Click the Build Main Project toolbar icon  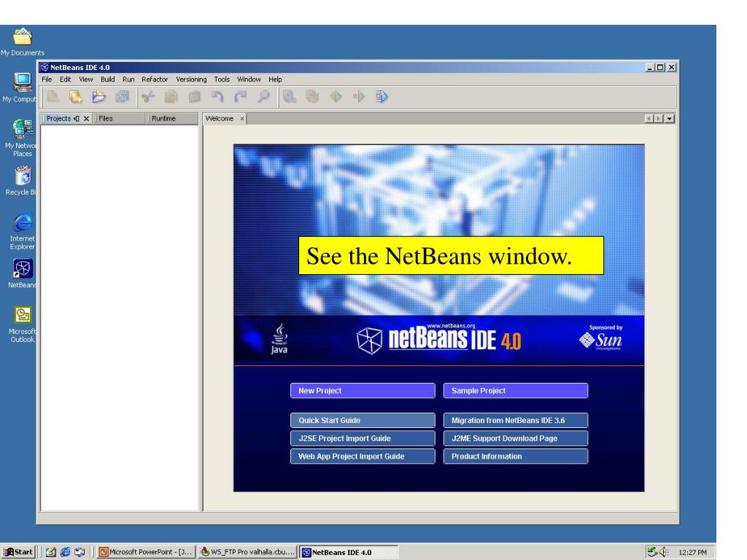coord(289,97)
